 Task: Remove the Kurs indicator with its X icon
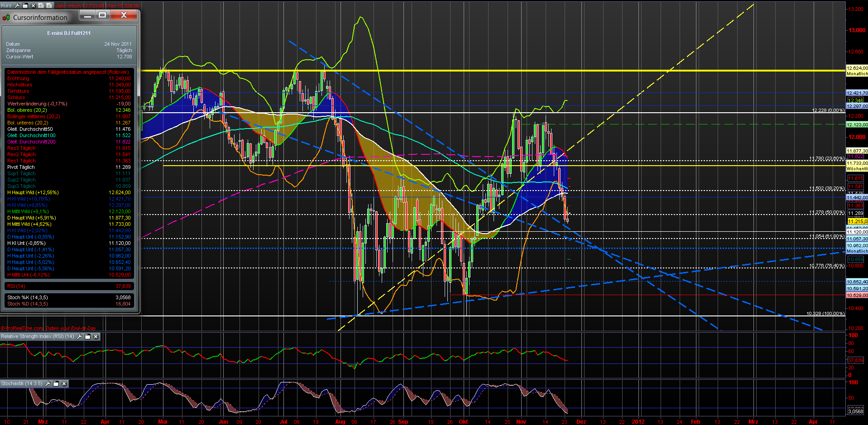33,5
